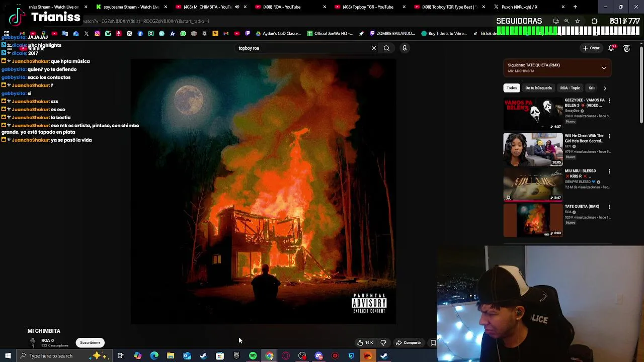This screenshot has width=644, height=362.
Task: Select the De tu búsqueda filter chip
Action: pyautogui.click(x=538, y=88)
